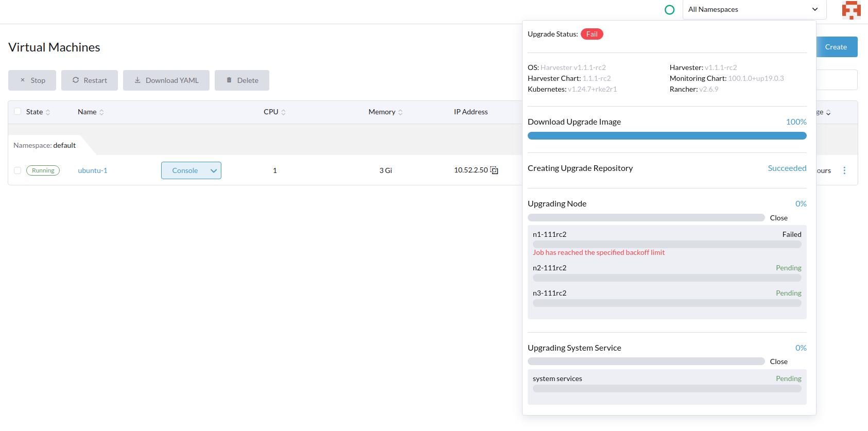Screen dimensions: 868x431
Task: Click the Kubernetes version v1.24.7+rke2r1
Action: click(x=592, y=89)
